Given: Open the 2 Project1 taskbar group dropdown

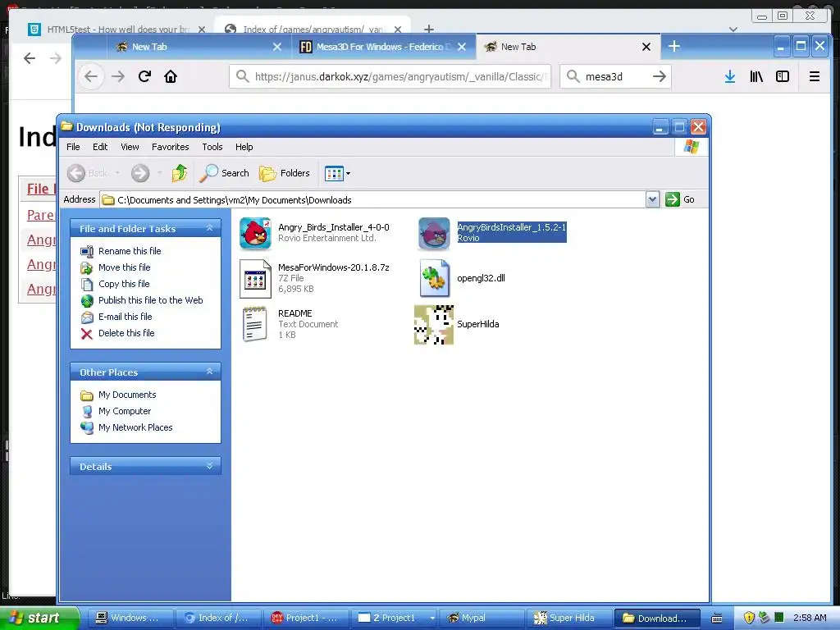Looking at the screenshot, I should (x=431, y=618).
